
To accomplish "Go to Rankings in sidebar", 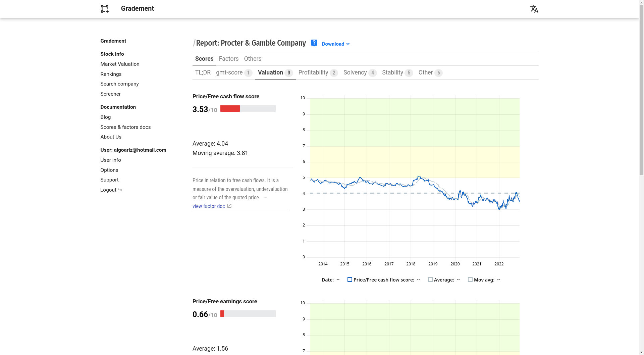I will tap(111, 74).
